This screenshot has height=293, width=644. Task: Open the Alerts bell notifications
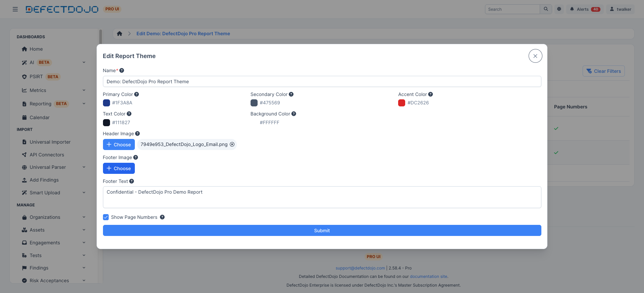(585, 9)
